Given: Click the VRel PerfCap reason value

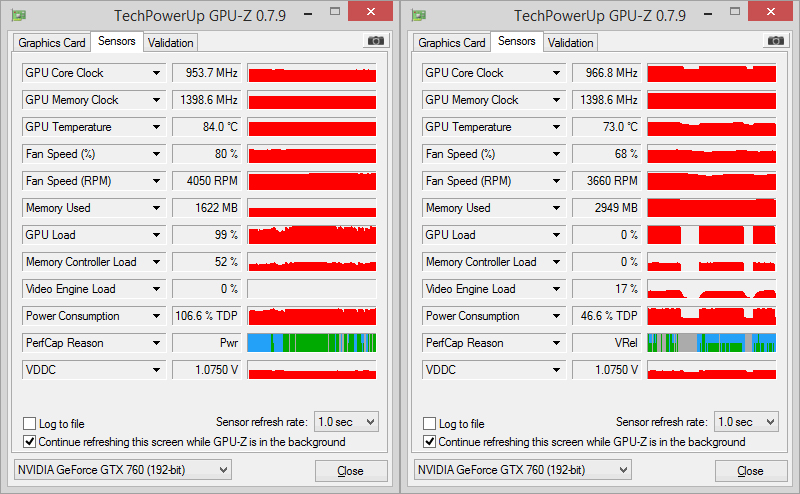Looking at the screenshot, I should point(606,343).
